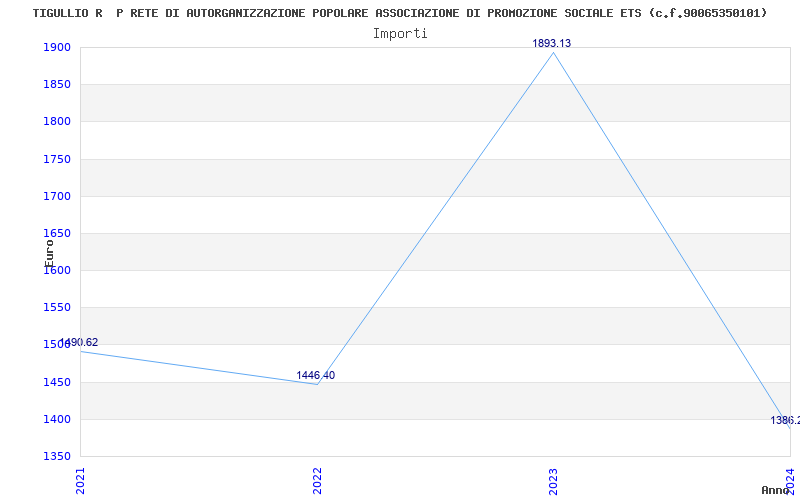This screenshot has width=800, height=500.
Task: Click the 'Euro' y-axis title
Action: pyautogui.click(x=49, y=254)
